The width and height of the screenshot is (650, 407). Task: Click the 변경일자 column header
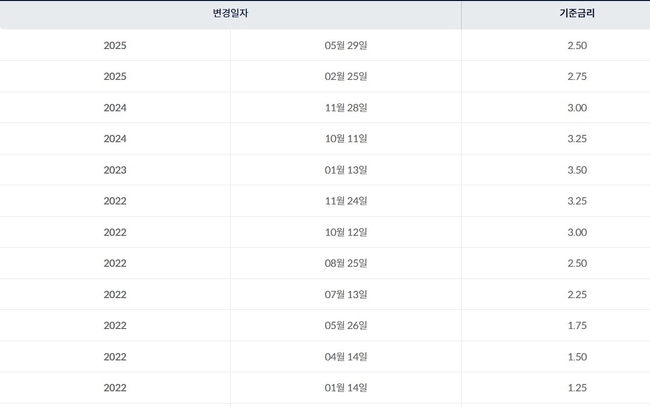point(230,15)
